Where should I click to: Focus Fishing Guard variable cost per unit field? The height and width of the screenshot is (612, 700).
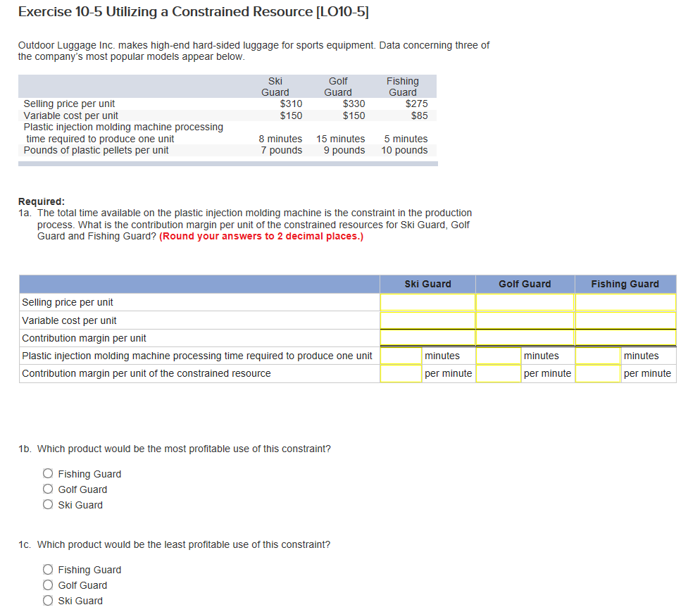pyautogui.click(x=625, y=320)
